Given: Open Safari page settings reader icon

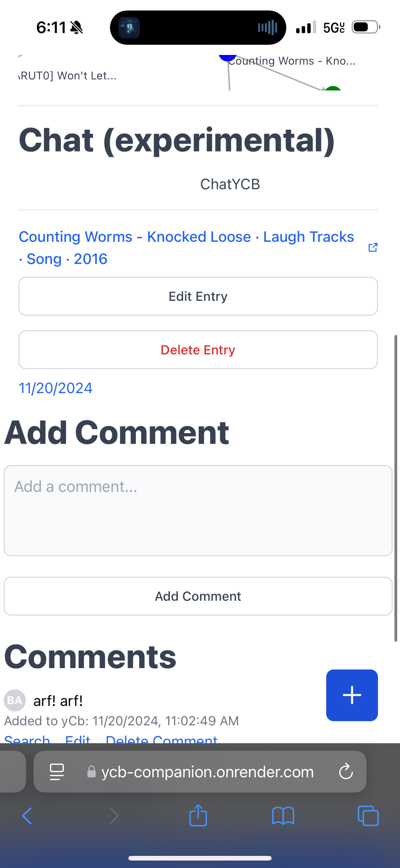Looking at the screenshot, I should pyautogui.click(x=57, y=772).
